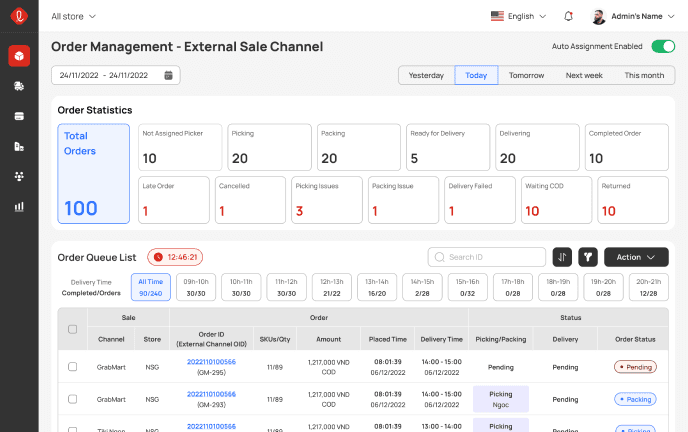
Task: Select the 09h-10h delivery time slot
Action: (x=195, y=287)
